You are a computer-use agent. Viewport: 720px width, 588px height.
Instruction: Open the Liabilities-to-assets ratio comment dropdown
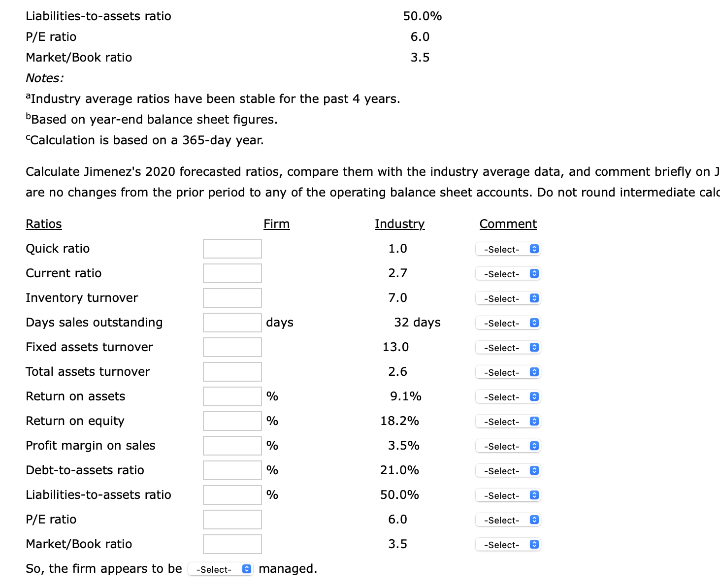(507, 495)
